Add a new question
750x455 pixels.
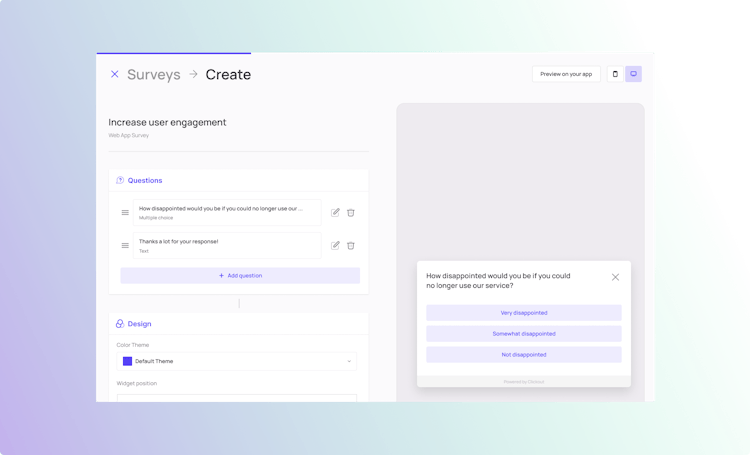[240, 276]
